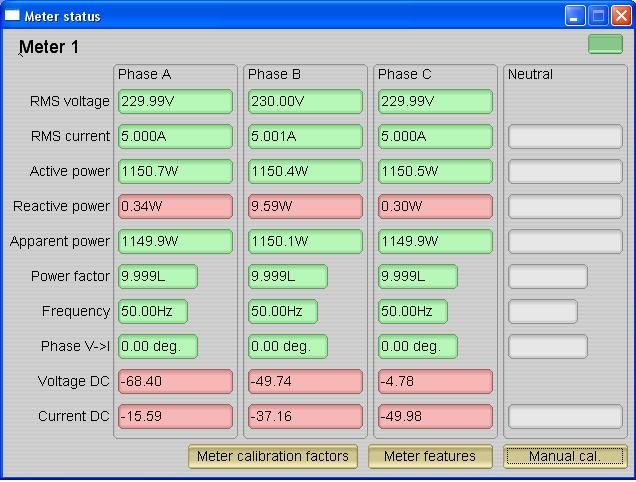
Task: Select Phase B apparent power 1150.1W
Action: tap(305, 241)
